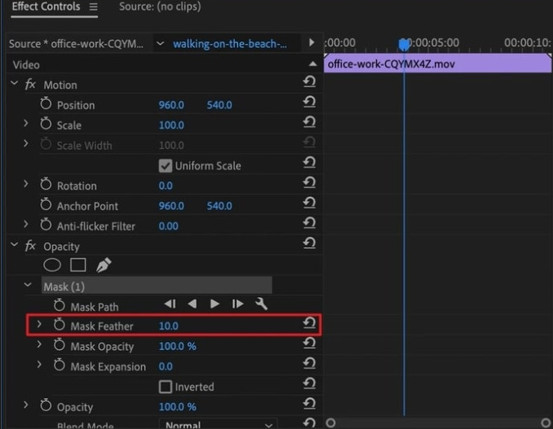Track selected mask backward

pos(192,304)
